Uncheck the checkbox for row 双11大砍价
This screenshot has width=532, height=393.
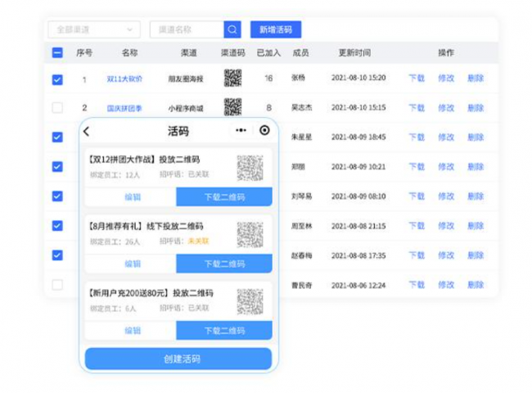pos(57,79)
